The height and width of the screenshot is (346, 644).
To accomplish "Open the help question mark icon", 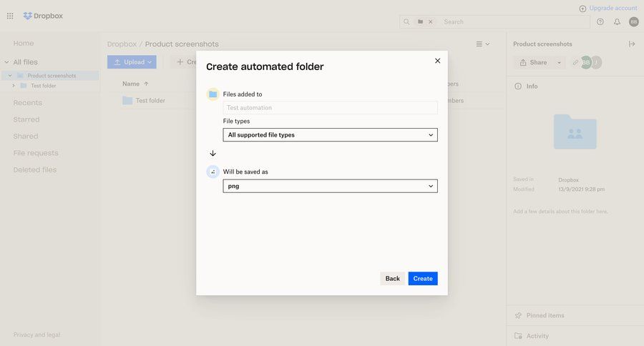I will pyautogui.click(x=600, y=21).
